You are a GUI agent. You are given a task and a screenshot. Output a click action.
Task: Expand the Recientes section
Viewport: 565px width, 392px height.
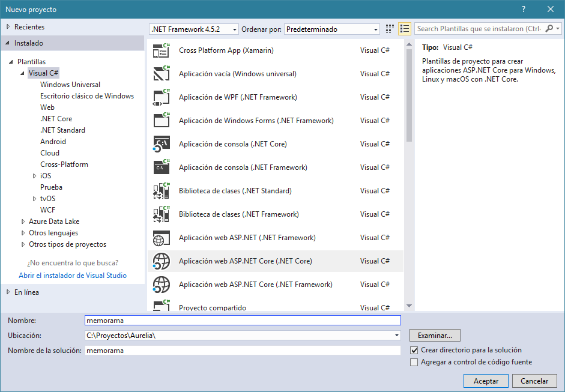(x=8, y=26)
